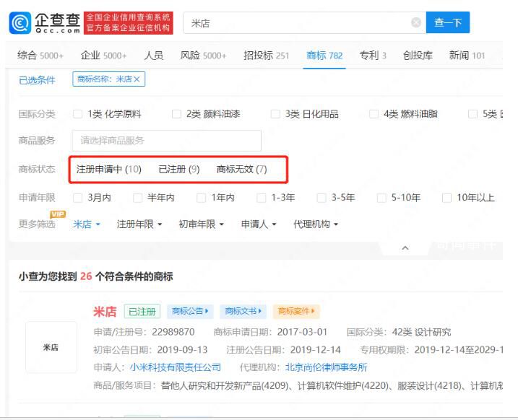The width and height of the screenshot is (518, 420).
Task: Check the 5类 category checkbox
Action: (472, 114)
